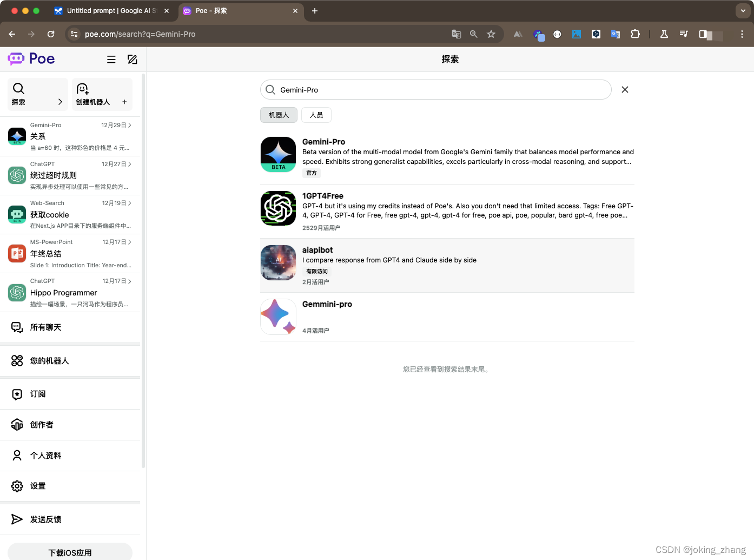
Task: Open Web-Search chat 获取cookie
Action: click(x=70, y=214)
